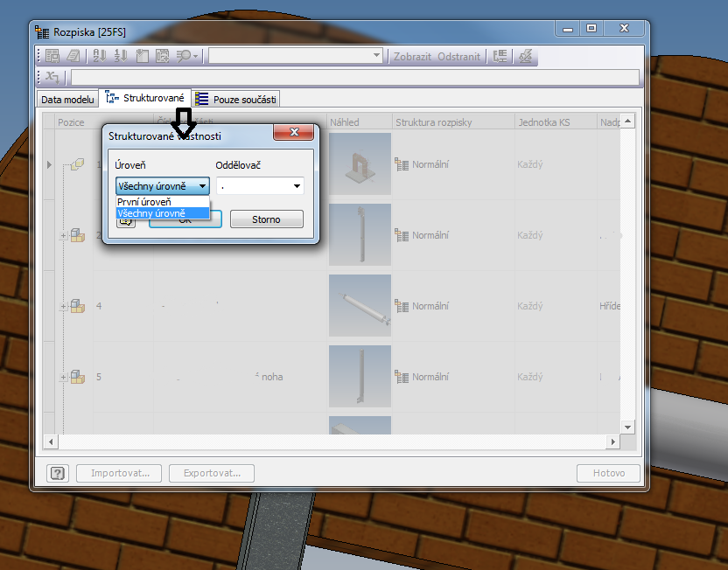Click the vertical scrollbar down arrow
This screenshot has width=728, height=570.
(x=627, y=427)
